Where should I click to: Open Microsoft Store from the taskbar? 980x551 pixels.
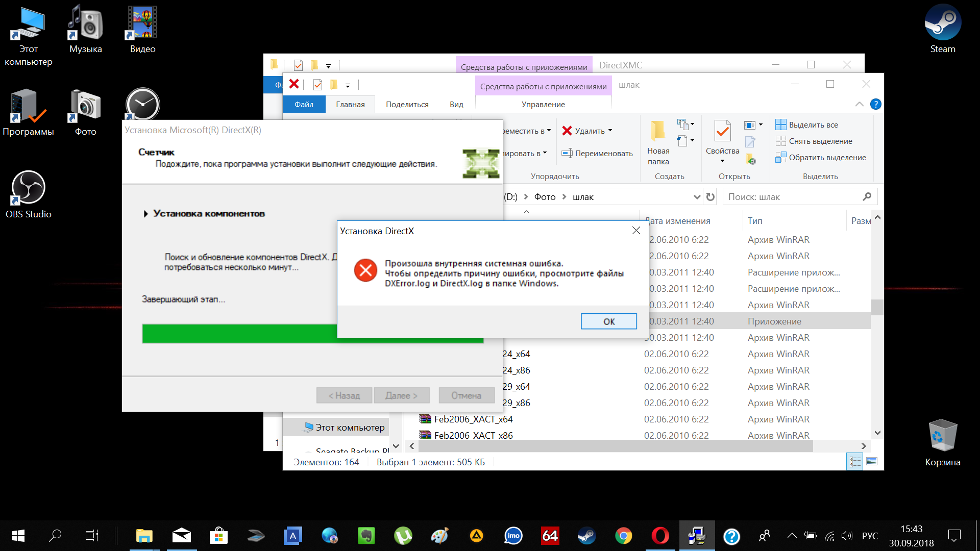tap(218, 536)
